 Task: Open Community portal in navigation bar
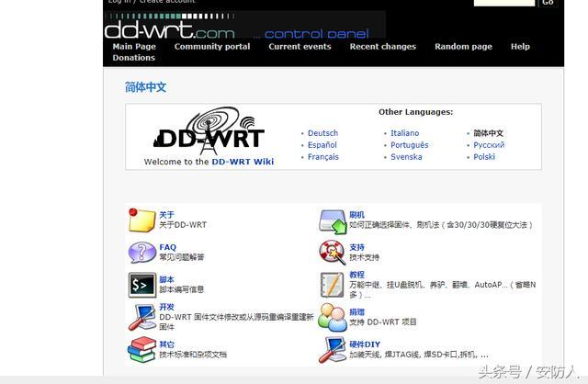click(212, 47)
